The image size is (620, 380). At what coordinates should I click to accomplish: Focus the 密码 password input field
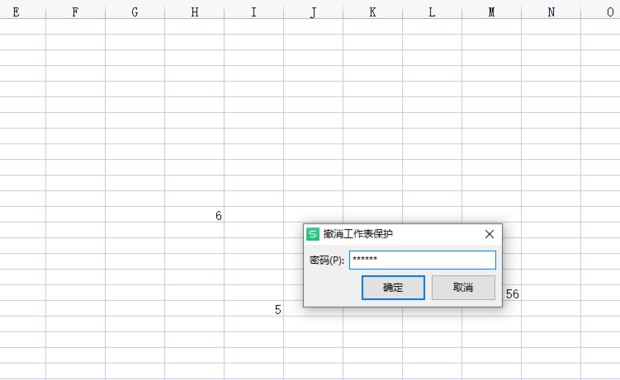click(x=422, y=260)
